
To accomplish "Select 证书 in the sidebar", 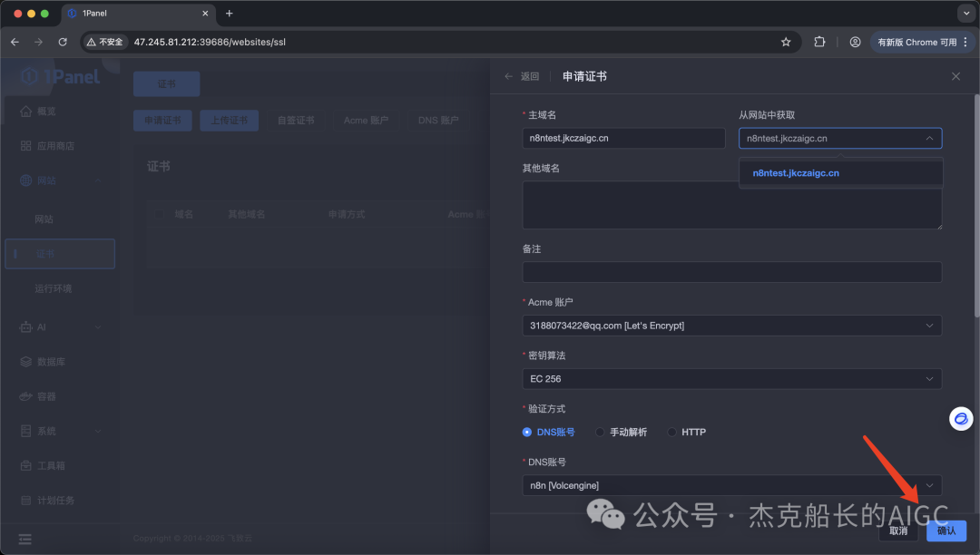I will 59,253.
